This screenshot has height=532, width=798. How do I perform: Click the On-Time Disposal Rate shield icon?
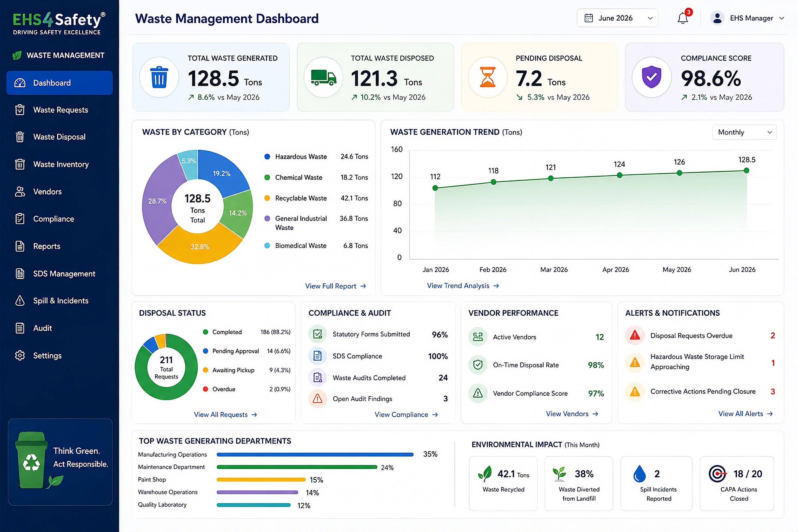pyautogui.click(x=478, y=365)
